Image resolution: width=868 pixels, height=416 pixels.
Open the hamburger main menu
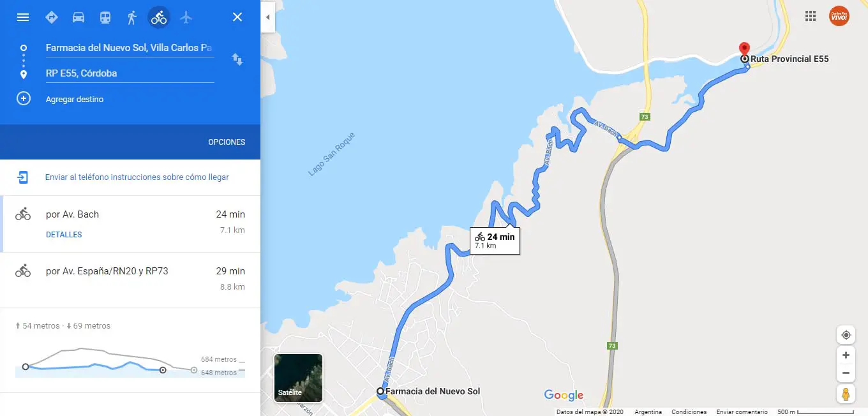23,17
